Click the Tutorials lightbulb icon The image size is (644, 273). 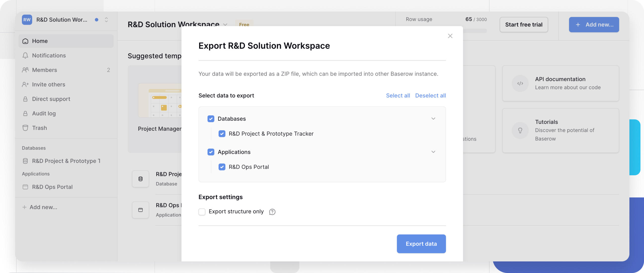(x=520, y=130)
